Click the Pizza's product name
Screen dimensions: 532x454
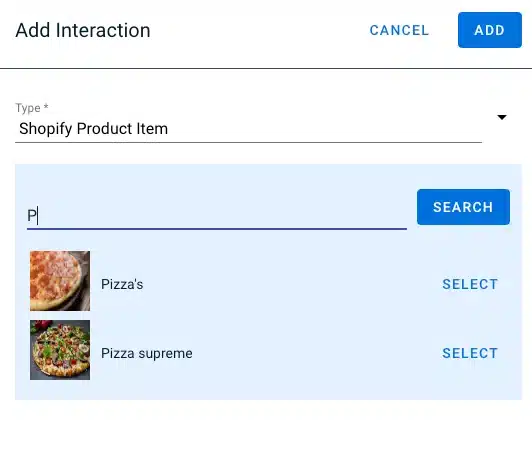coord(122,284)
